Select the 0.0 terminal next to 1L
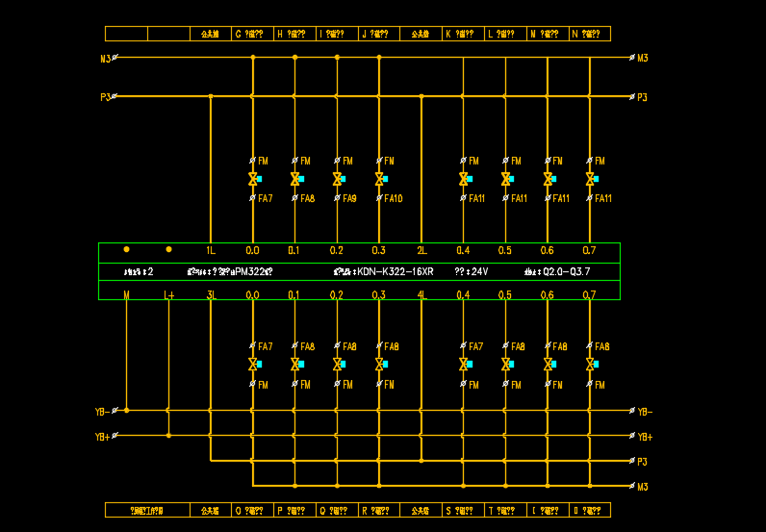 tap(252, 251)
